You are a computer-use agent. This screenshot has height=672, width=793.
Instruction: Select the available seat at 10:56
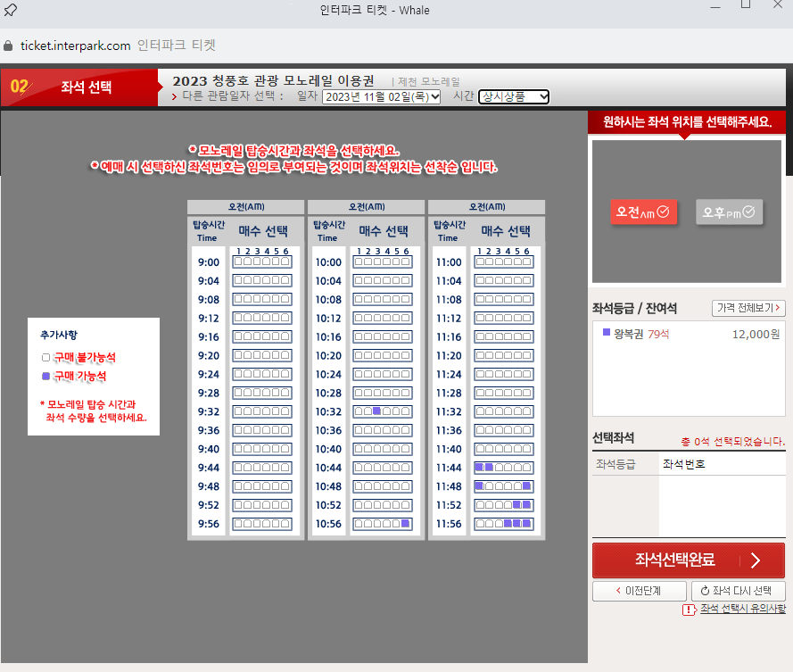tap(405, 524)
